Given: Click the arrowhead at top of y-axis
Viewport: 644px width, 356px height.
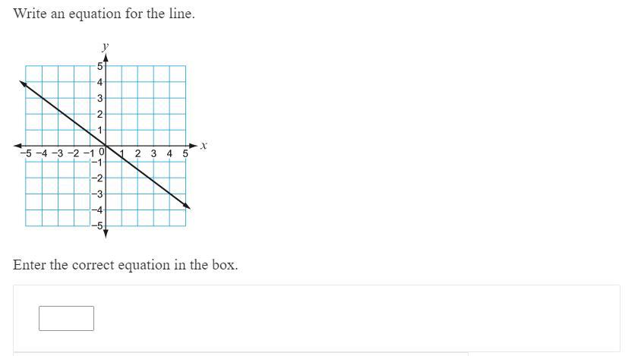Looking at the screenshot, I should pos(106,57).
